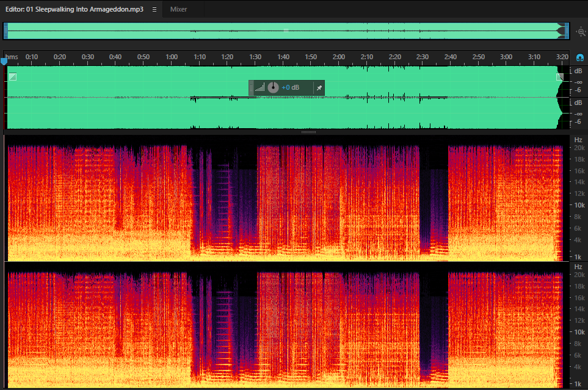588x390 pixels.
Task: Click the 0:10 mark on time ruler
Action: coord(32,57)
